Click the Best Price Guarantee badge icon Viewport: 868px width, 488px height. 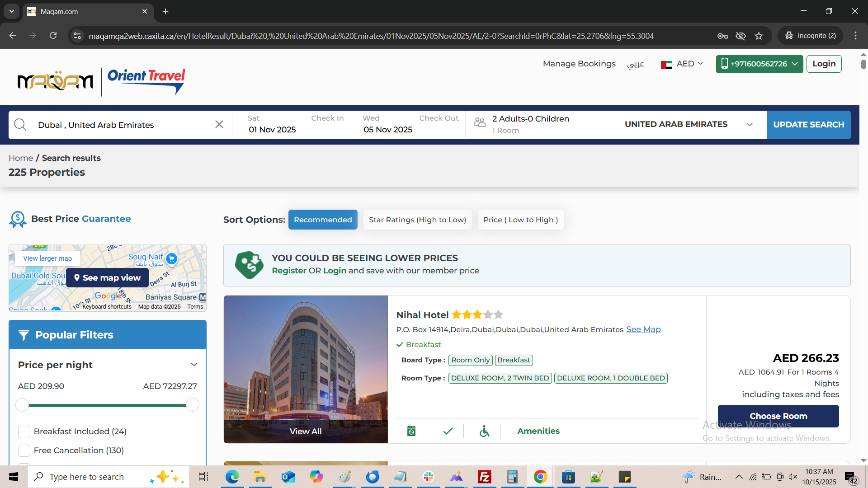click(18, 219)
